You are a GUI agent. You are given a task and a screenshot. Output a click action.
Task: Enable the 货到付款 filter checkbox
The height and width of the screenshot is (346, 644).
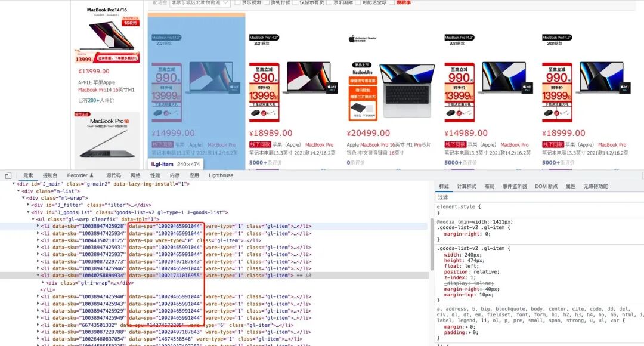click(266, 2)
